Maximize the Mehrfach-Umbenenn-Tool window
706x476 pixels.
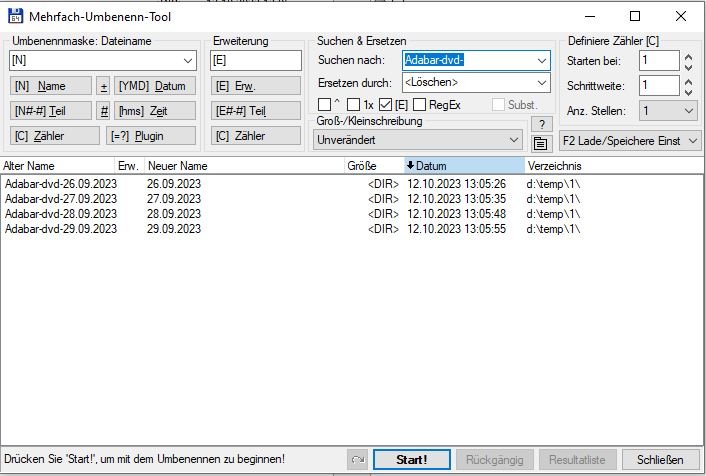point(635,16)
